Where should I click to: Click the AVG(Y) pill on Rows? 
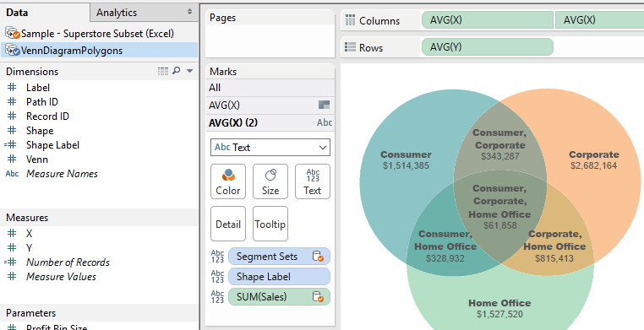(488, 47)
